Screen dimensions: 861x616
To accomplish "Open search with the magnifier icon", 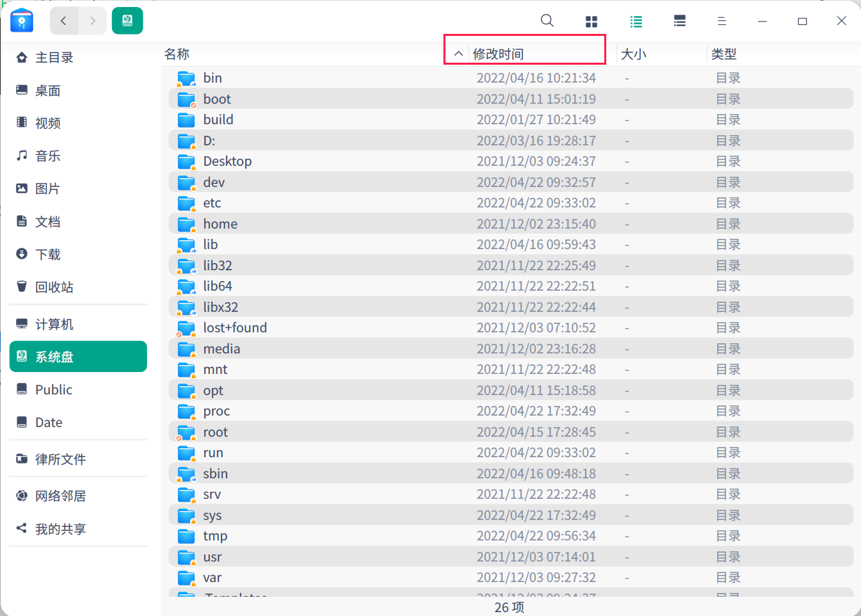I will click(x=547, y=20).
